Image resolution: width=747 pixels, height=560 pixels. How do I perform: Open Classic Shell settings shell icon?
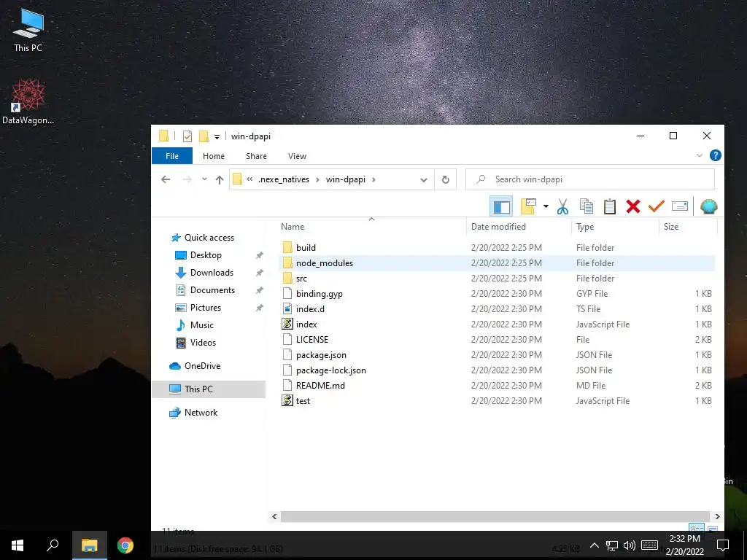(x=709, y=206)
